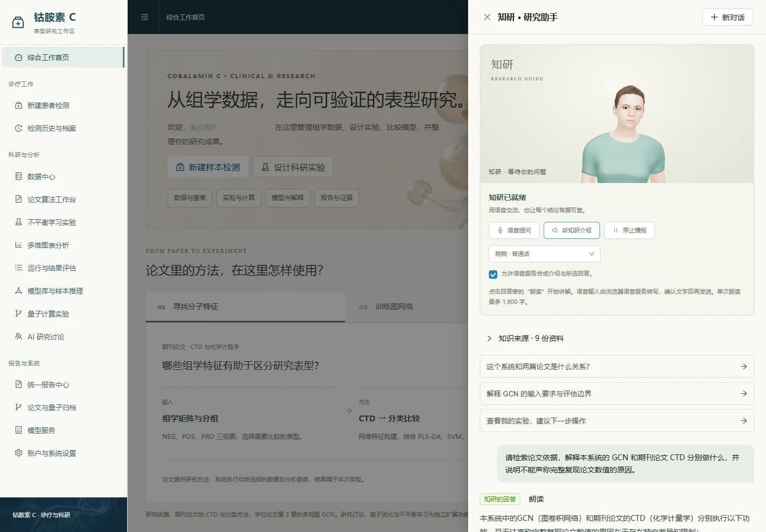Select the 实验与计算 chip
766x532 pixels.
click(x=239, y=198)
